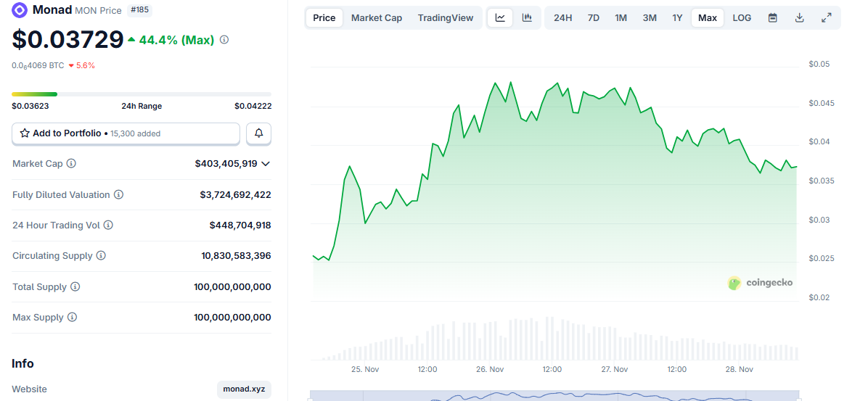This screenshot has width=868, height=401.
Task: Click Circulating Supply info icon
Action: pos(101,255)
